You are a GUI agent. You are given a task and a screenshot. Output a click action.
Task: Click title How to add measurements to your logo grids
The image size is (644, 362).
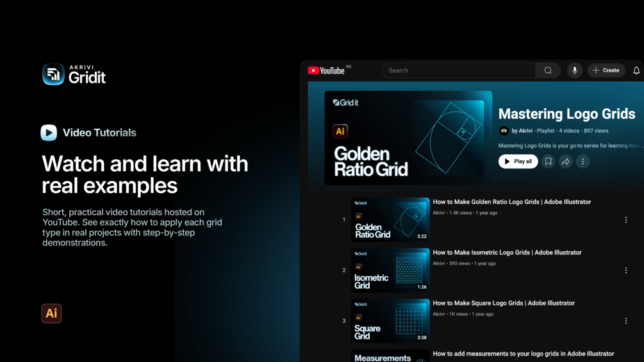click(x=524, y=354)
